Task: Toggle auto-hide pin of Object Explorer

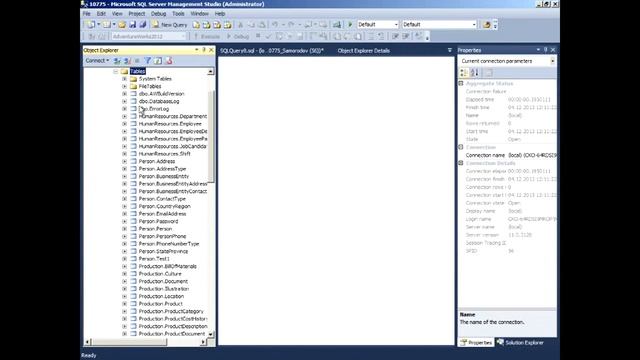Action: click(204, 50)
